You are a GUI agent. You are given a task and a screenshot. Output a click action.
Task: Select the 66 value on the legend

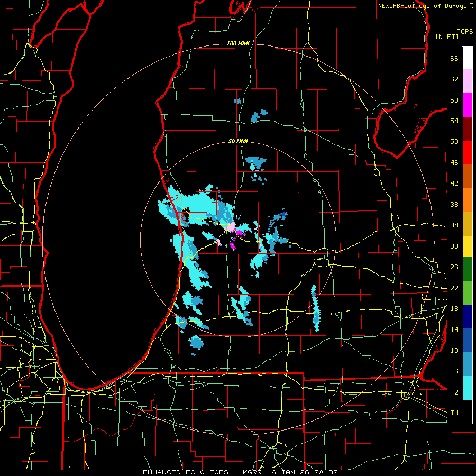(x=454, y=59)
